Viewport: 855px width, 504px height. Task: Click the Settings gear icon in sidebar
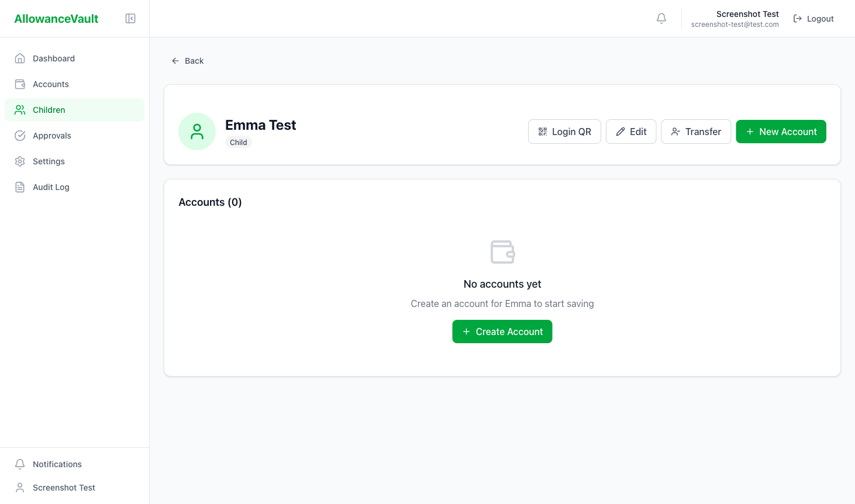[x=20, y=161]
